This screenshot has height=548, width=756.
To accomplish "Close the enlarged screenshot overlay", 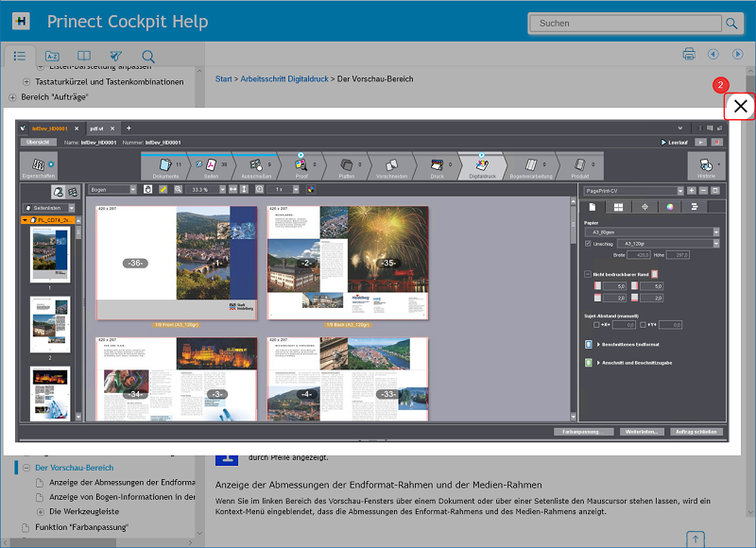I will [x=741, y=107].
